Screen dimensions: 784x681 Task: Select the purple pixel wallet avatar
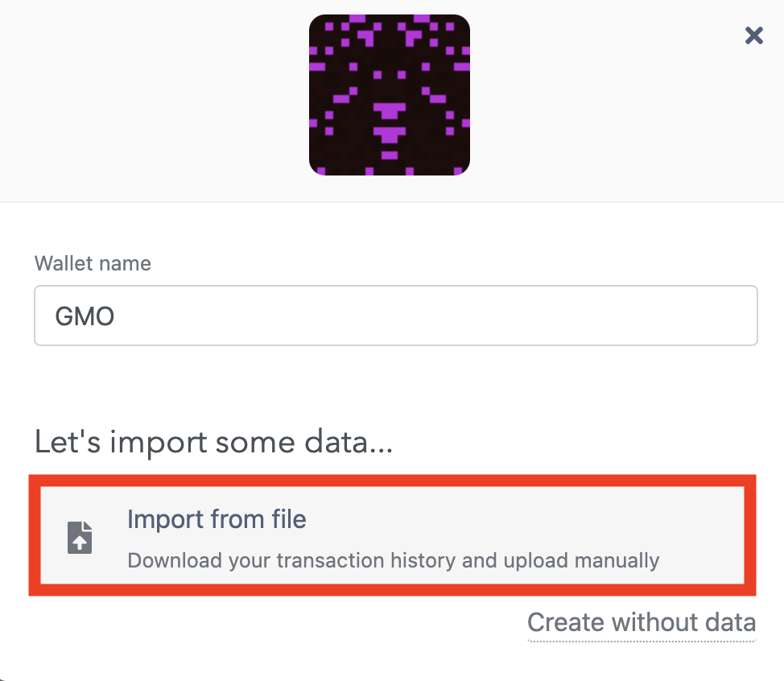click(x=390, y=95)
